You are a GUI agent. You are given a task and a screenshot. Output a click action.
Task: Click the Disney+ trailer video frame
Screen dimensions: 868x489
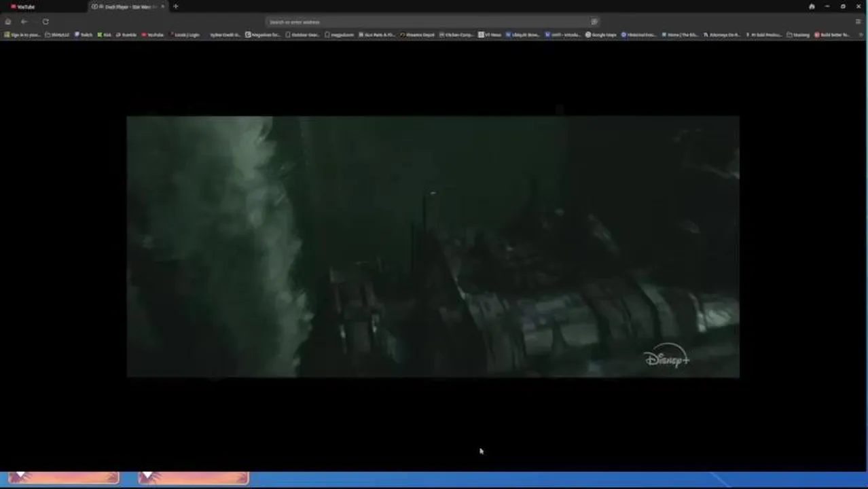[x=433, y=247]
